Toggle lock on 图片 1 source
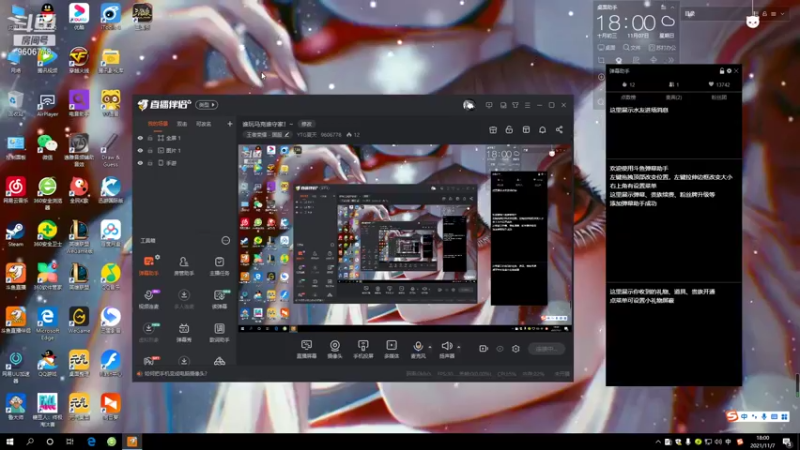This screenshot has height=450, width=800. [x=150, y=151]
